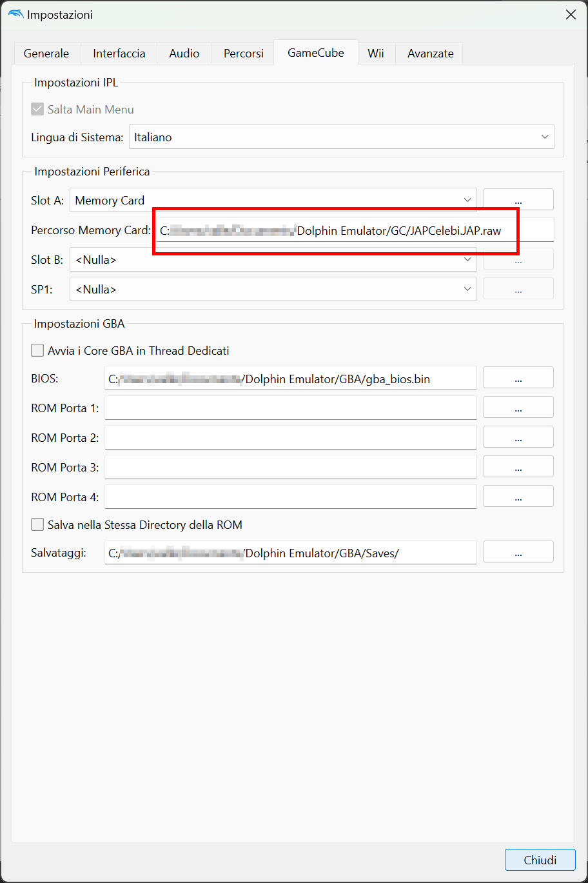The image size is (588, 883).
Task: Browse for ROM Porta 3 file
Action: (x=518, y=467)
